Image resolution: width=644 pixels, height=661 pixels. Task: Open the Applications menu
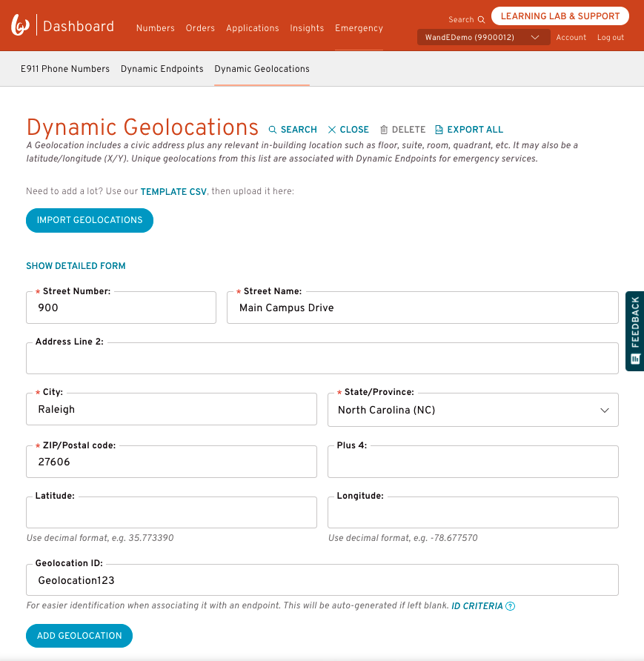(x=253, y=28)
